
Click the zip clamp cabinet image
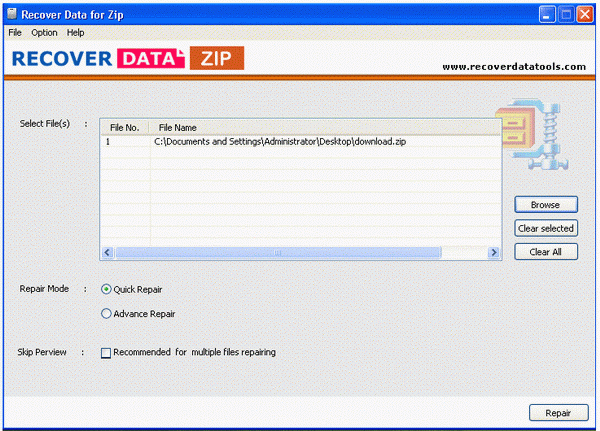pyautogui.click(x=532, y=134)
